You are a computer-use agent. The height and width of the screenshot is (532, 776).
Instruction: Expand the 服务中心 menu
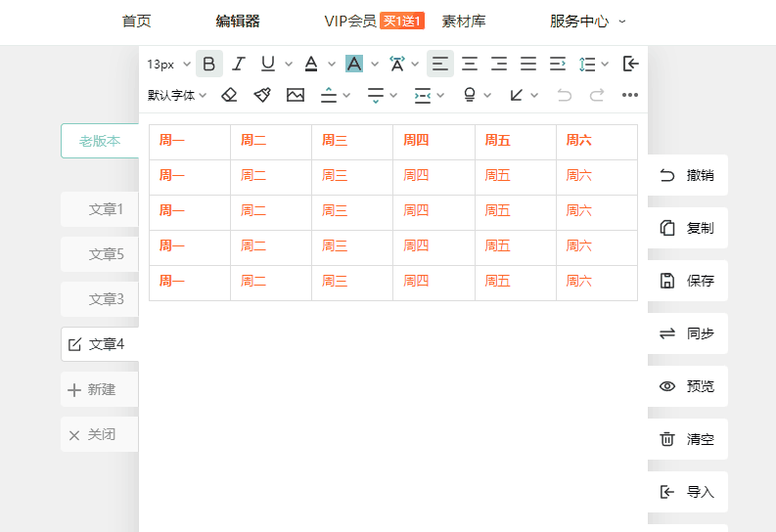click(587, 22)
